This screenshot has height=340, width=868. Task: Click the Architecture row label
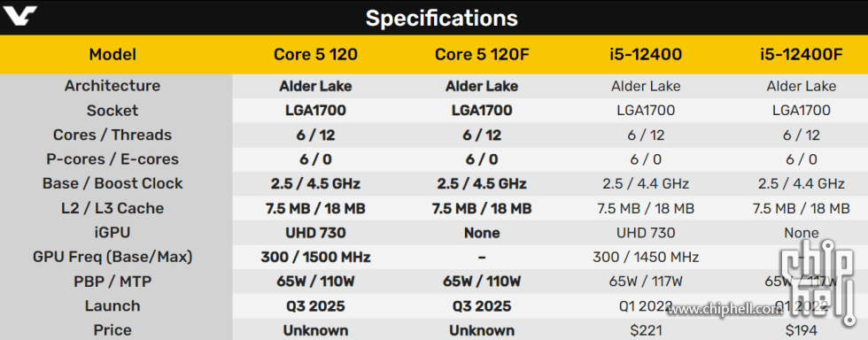pos(112,86)
